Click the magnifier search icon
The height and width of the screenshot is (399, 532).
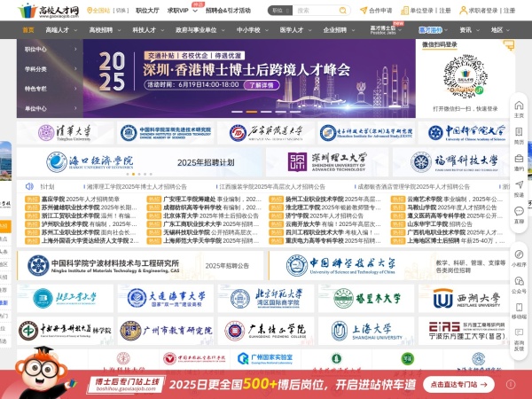point(342,11)
